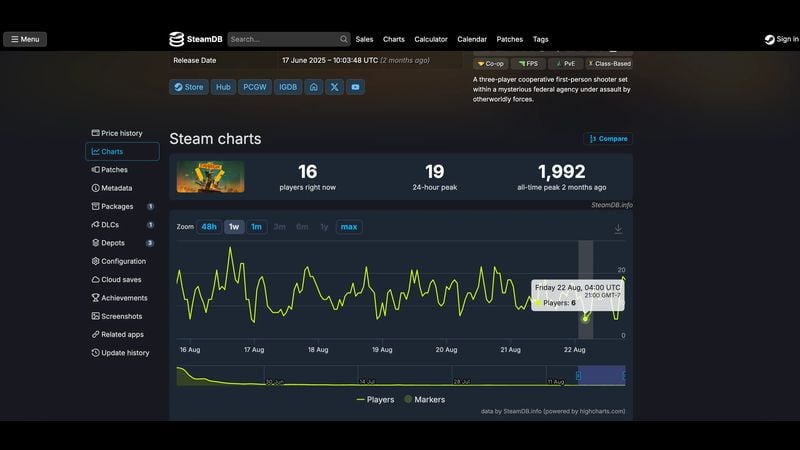Screen dimensions: 800x450
Task: Open the hamburger Menu dropdown
Action: click(x=25, y=39)
